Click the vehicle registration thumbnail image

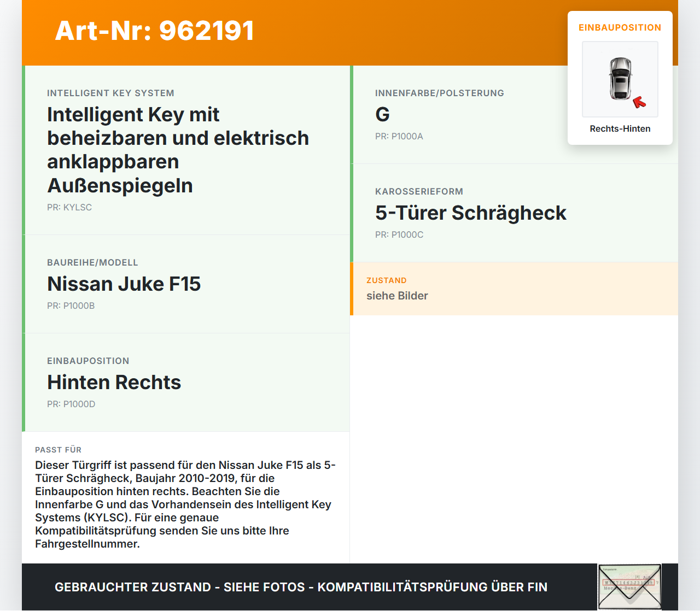(629, 586)
